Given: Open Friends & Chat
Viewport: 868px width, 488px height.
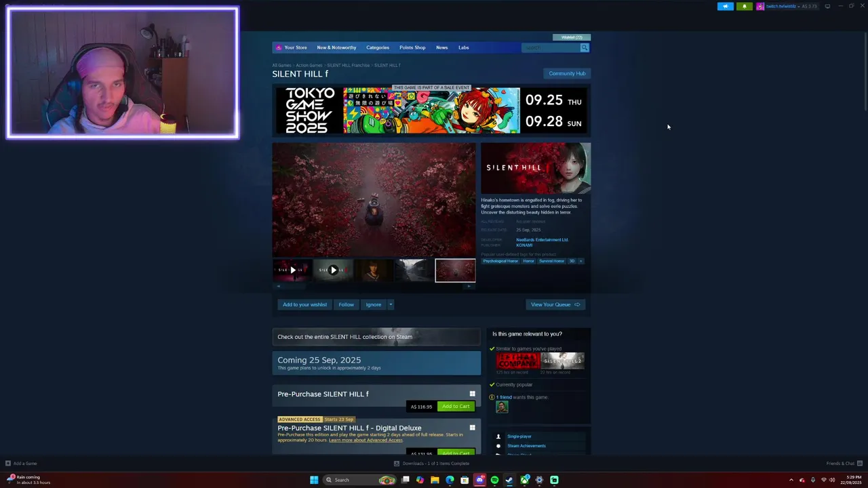Looking at the screenshot, I should click(844, 464).
